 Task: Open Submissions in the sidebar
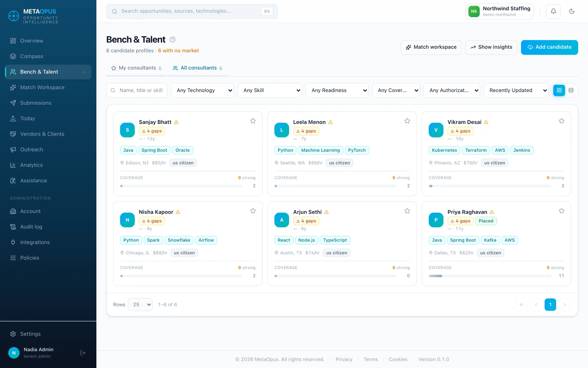click(x=48, y=103)
